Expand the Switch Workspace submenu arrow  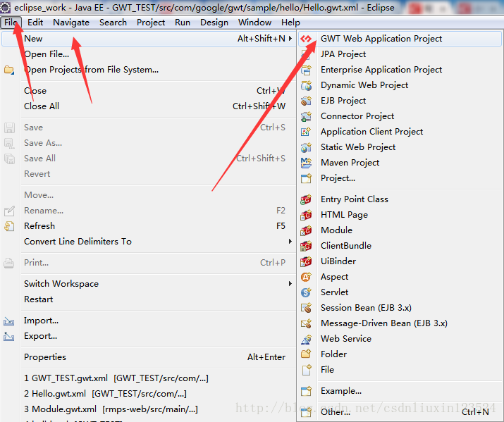tap(290, 284)
